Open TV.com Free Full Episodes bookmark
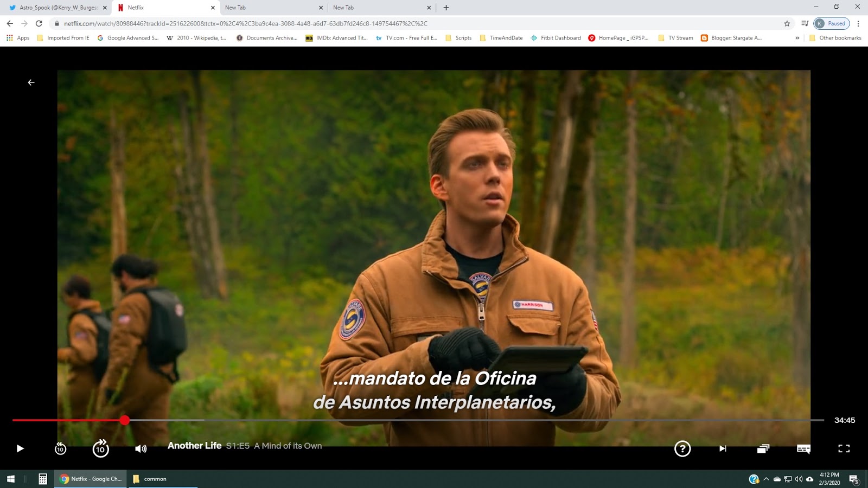The width and height of the screenshot is (868, 488). pos(406,38)
